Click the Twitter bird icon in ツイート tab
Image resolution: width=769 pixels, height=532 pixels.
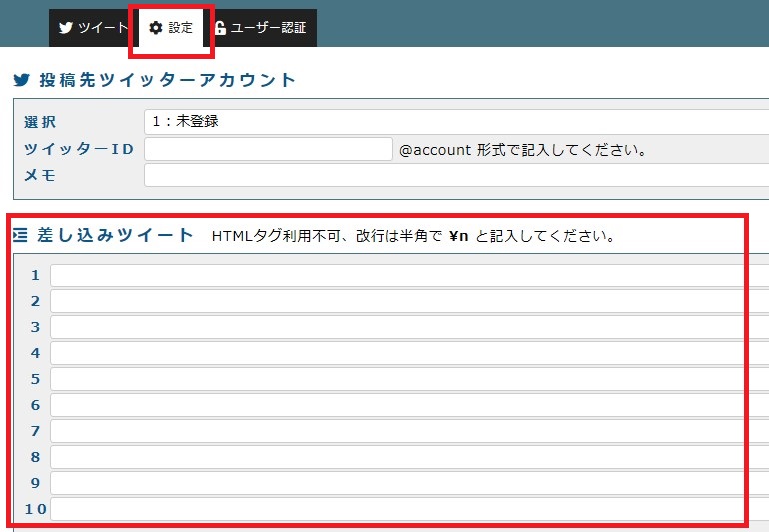point(66,28)
